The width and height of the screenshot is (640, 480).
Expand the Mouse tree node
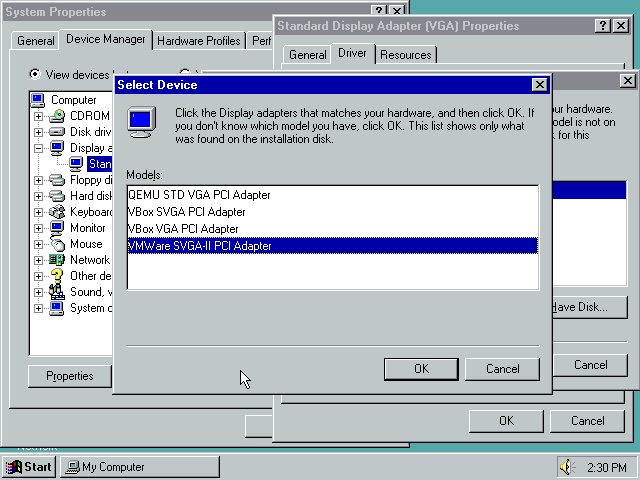38,244
